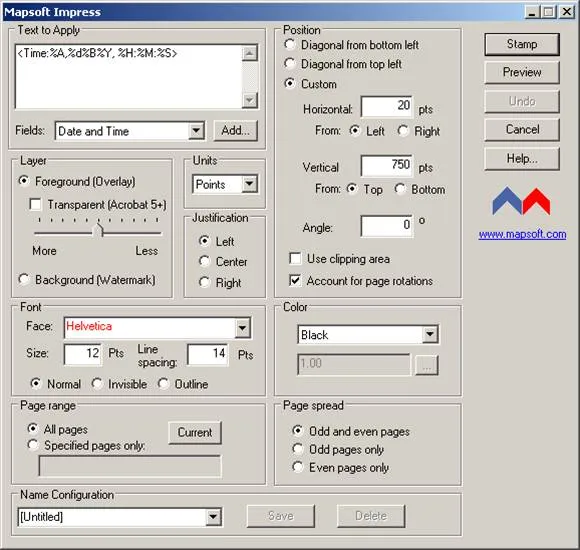Click the Mapsoft logo icon
The height and width of the screenshot is (550, 580).
522,201
